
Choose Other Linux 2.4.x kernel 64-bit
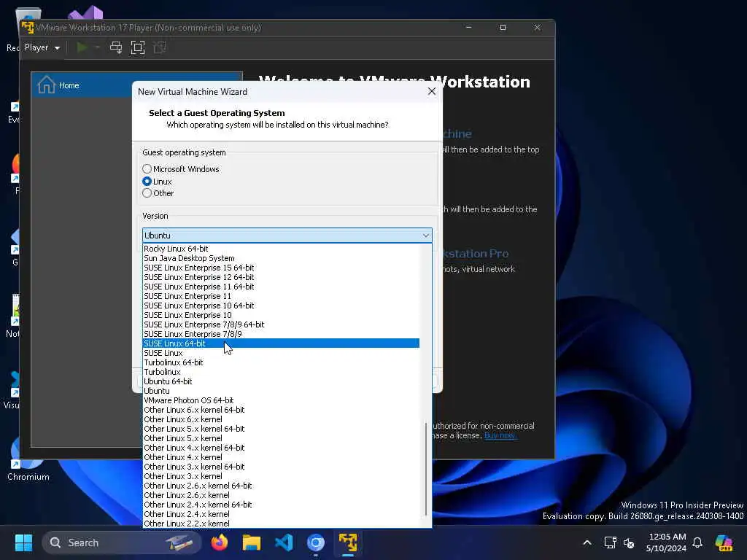[x=281, y=505]
